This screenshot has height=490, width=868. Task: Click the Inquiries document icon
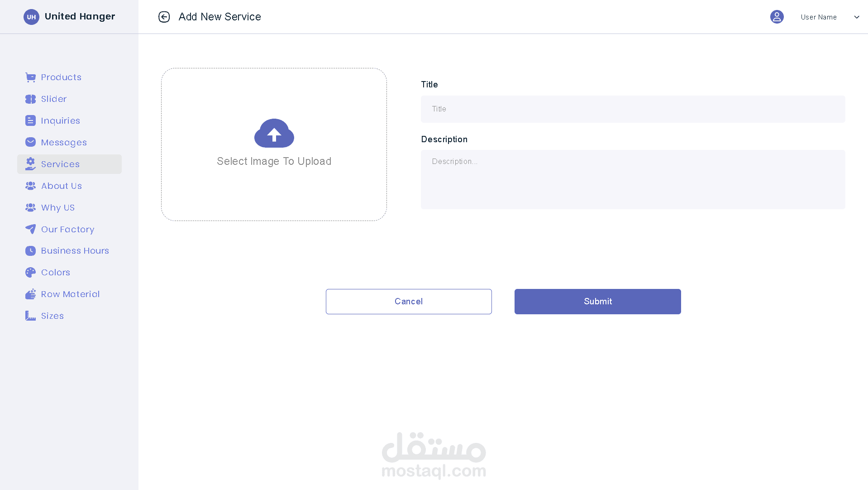point(30,120)
